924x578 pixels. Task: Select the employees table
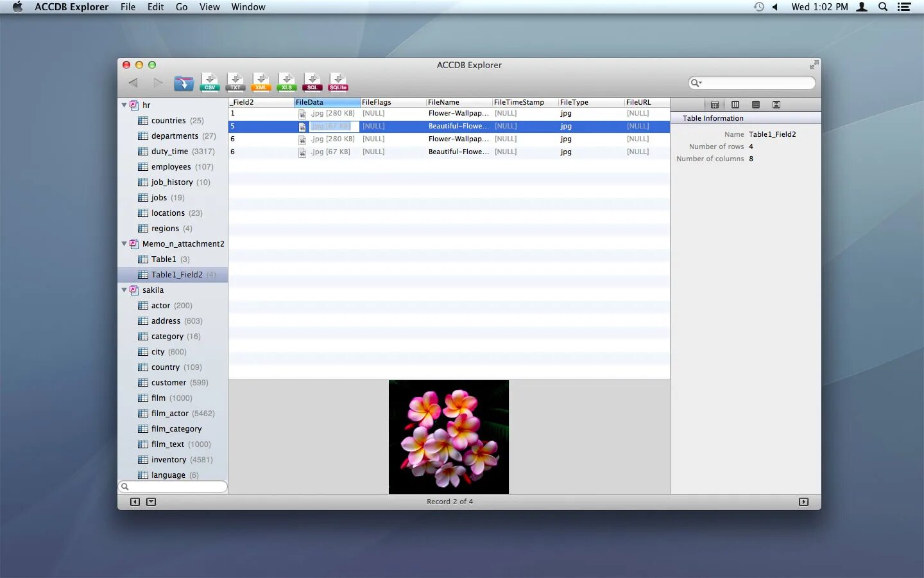[x=173, y=166]
